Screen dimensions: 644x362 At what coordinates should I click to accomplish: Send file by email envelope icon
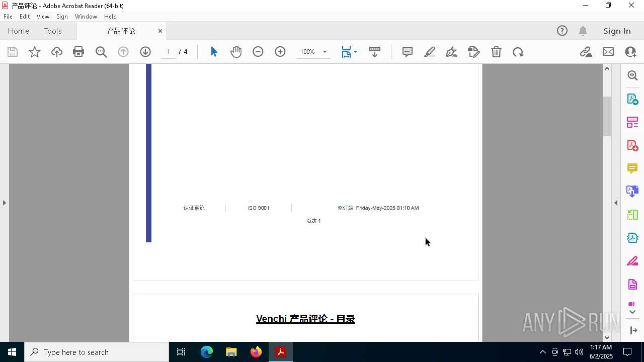pos(608,52)
